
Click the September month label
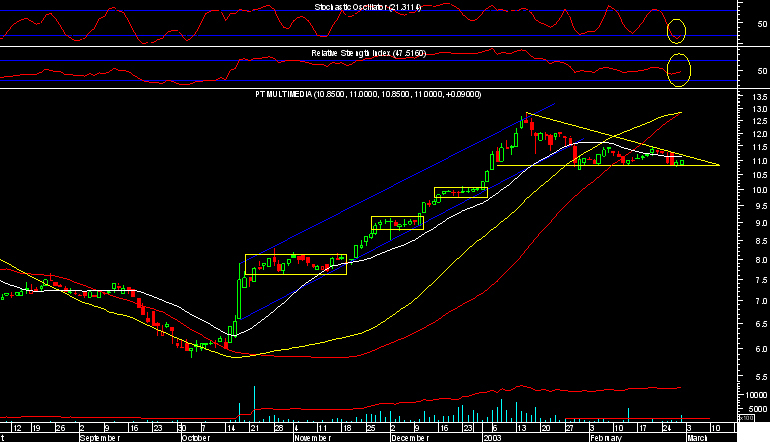100,438
